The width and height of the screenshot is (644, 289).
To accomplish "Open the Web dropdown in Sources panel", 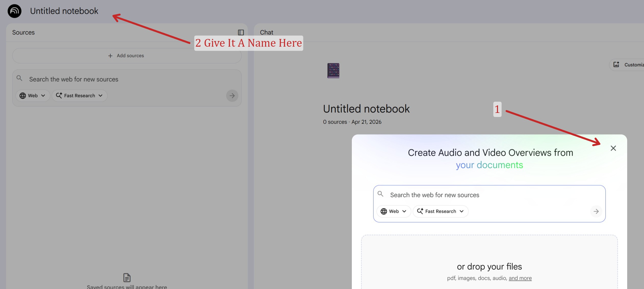I will 33,96.
